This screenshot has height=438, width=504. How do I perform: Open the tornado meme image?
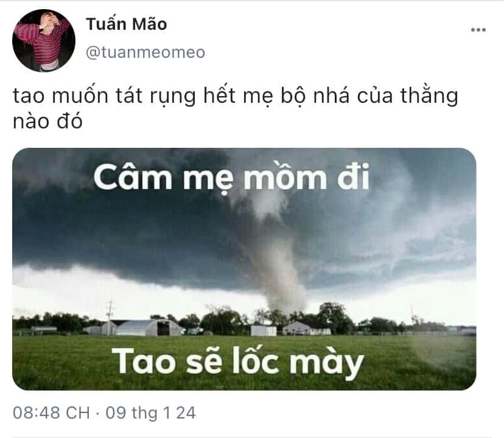(244, 269)
